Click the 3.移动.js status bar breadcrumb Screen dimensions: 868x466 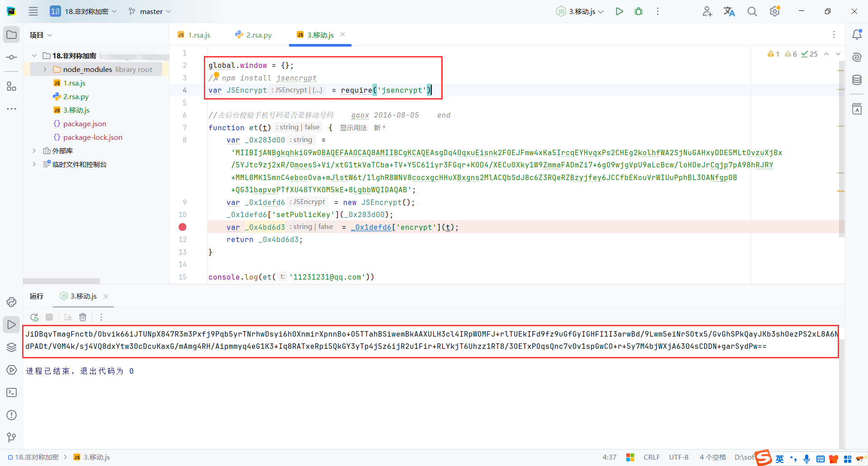(92, 457)
